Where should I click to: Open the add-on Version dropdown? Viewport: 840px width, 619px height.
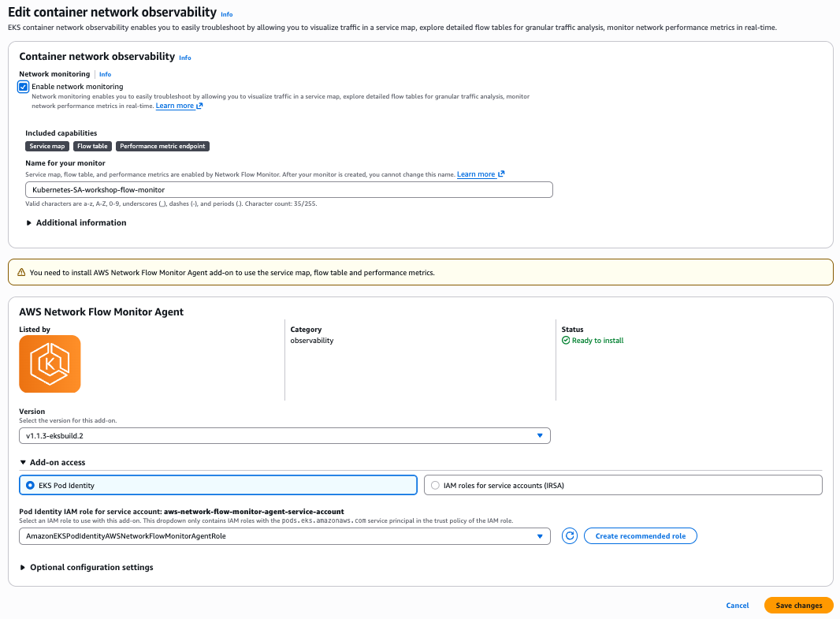point(284,436)
